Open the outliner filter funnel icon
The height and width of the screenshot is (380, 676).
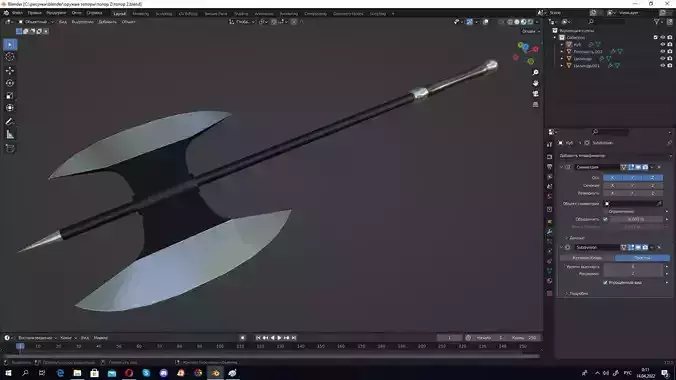click(657, 22)
